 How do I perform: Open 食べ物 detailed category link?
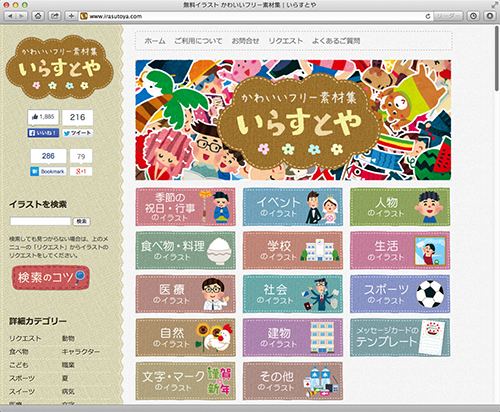(19, 352)
